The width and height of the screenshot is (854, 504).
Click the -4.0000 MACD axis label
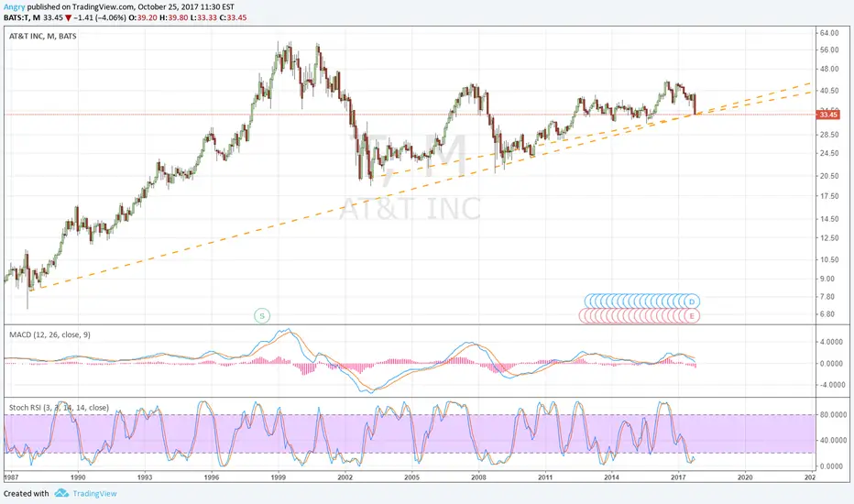click(832, 385)
